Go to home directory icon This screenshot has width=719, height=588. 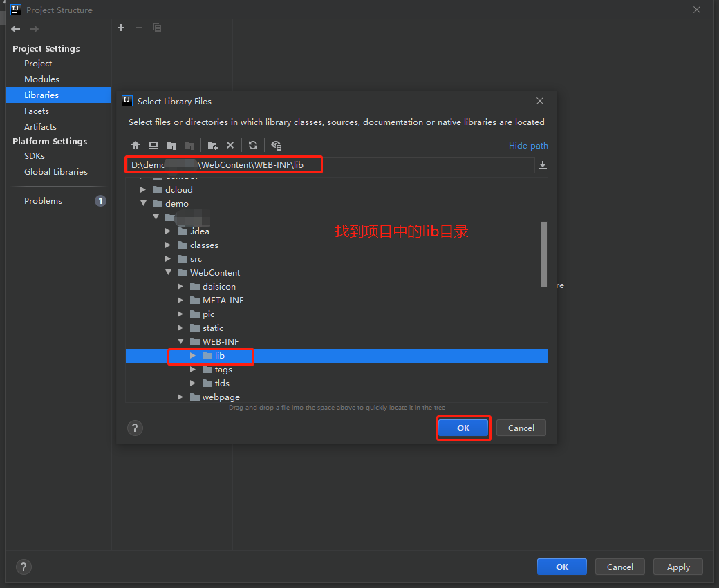coord(136,145)
